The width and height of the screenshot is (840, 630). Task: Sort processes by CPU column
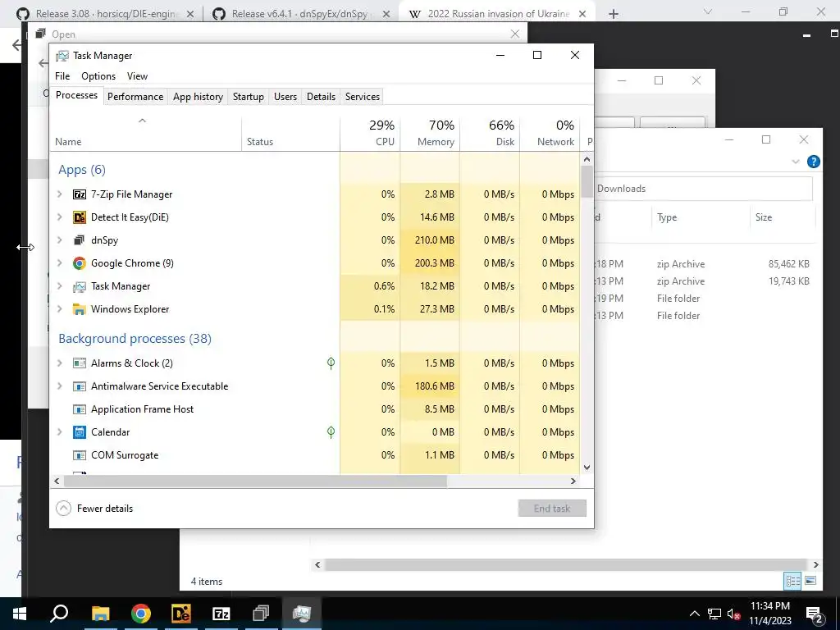pos(370,133)
